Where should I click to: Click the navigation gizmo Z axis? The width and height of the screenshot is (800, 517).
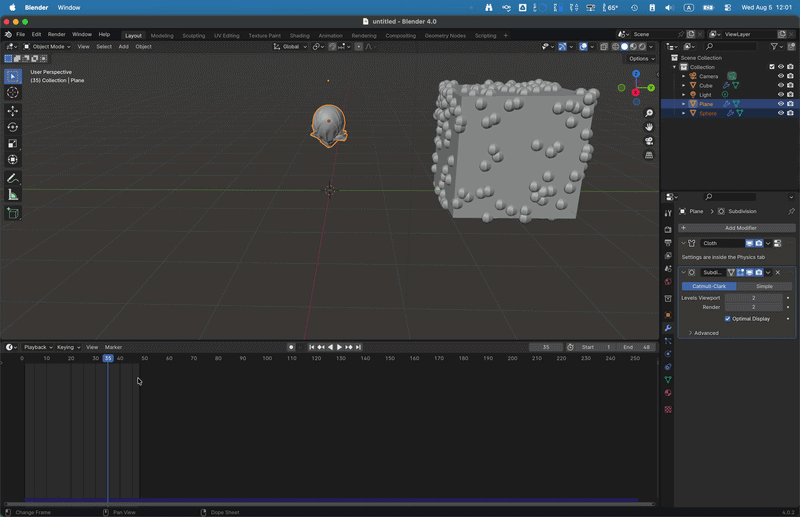636,74
